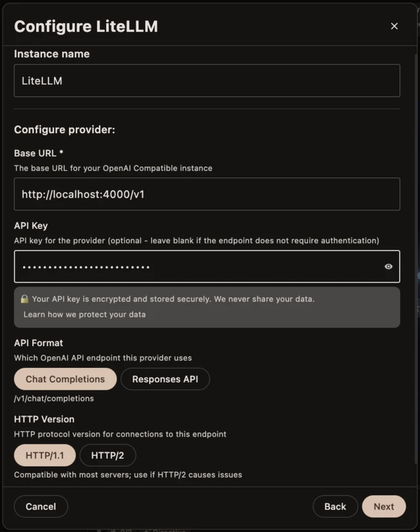Close the Configure LiteLLM dialog
Screen dimensions: 420x532
[x=394, y=26]
